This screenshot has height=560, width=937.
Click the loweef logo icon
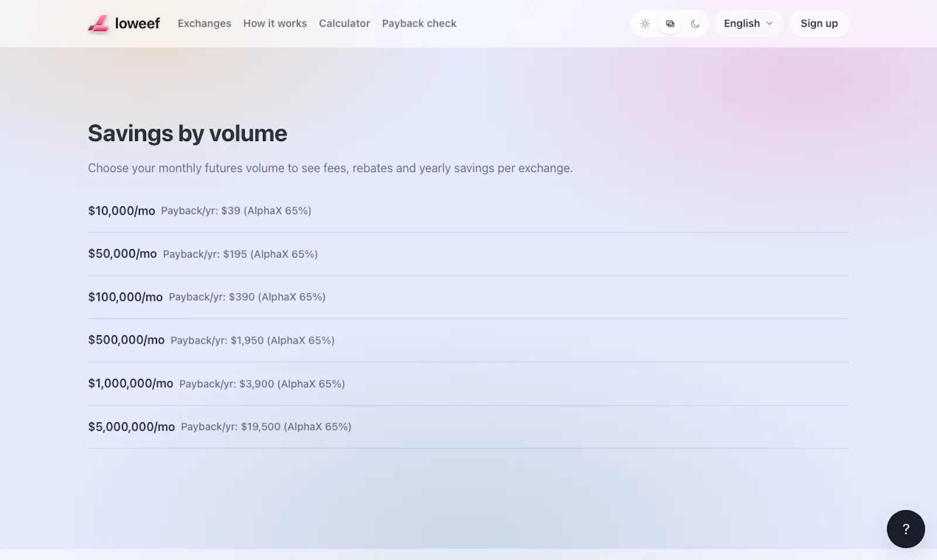[x=98, y=23]
